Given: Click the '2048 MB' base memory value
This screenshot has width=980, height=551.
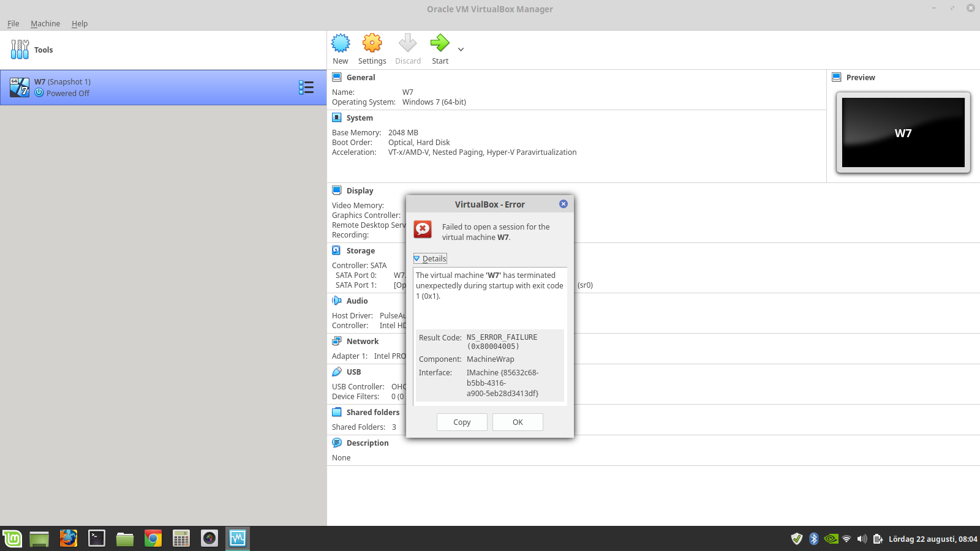Looking at the screenshot, I should click(403, 133).
